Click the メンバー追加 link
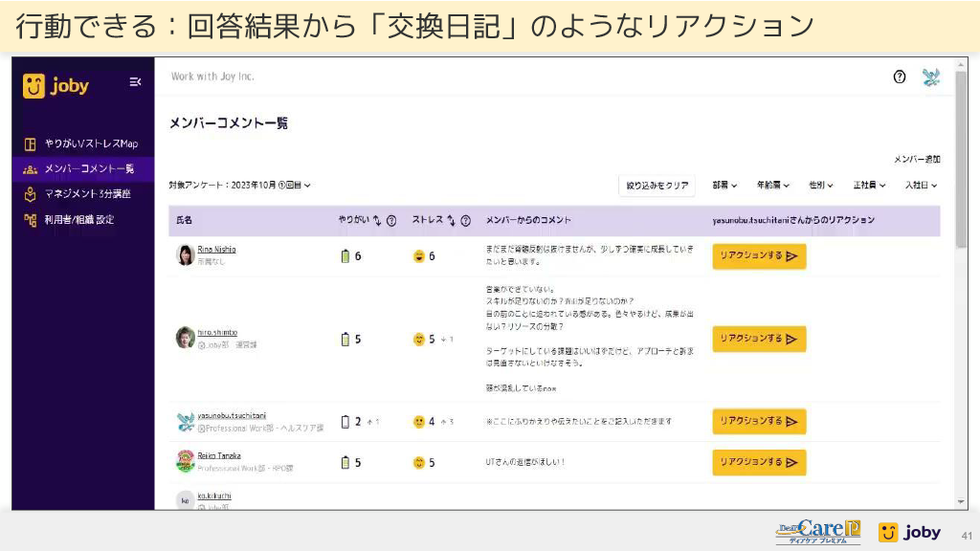 coord(916,159)
